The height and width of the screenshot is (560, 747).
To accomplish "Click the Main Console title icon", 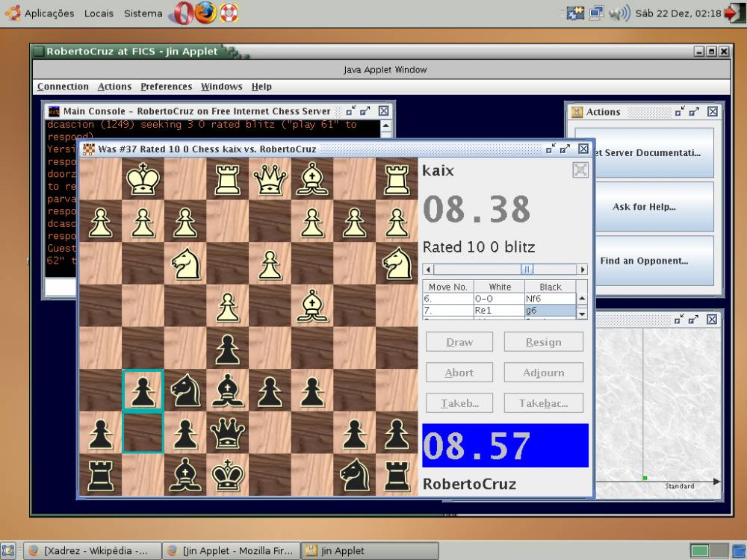I will pyautogui.click(x=55, y=111).
